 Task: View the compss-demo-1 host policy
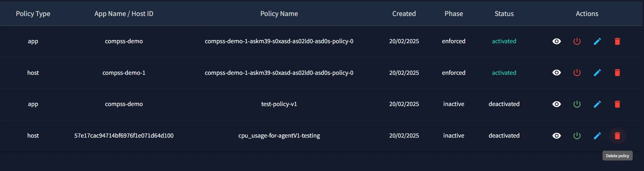point(556,73)
